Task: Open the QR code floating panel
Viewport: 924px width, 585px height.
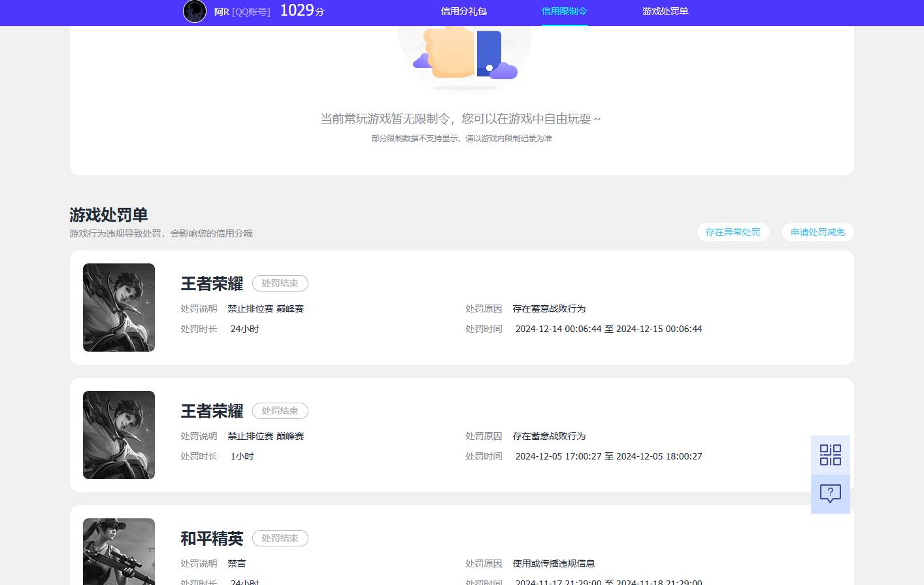Action: 830,454
